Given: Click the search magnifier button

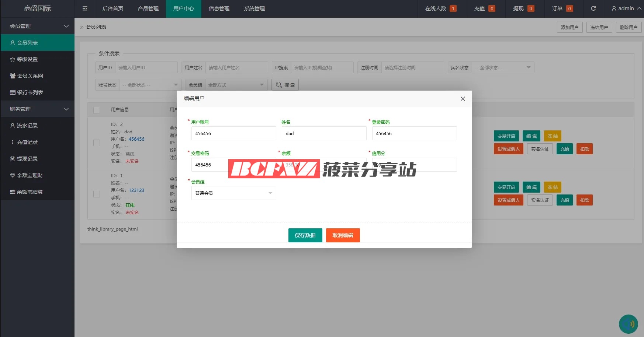Looking at the screenshot, I should pyautogui.click(x=285, y=85).
